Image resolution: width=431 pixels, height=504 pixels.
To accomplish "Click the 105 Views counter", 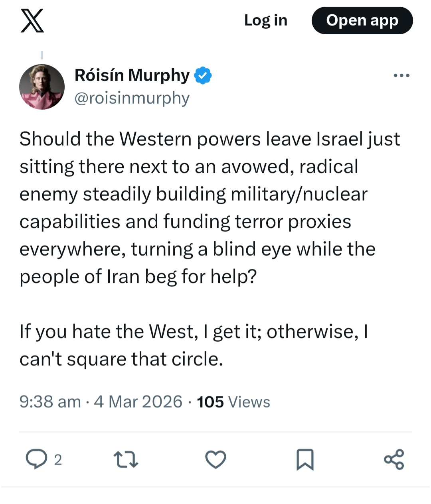I will point(233,402).
